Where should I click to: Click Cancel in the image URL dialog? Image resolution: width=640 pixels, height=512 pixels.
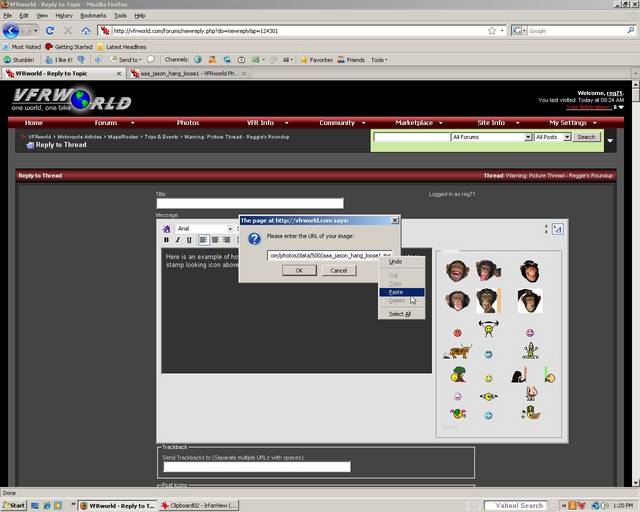tap(338, 270)
